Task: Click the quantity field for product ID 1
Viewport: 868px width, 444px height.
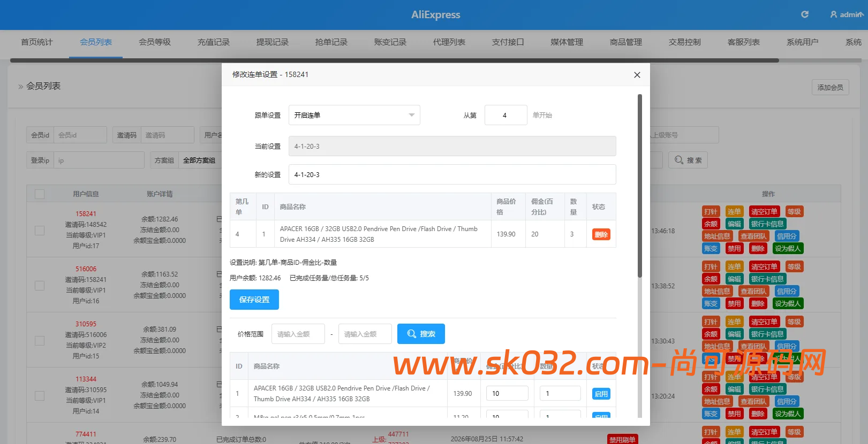Action: [560, 393]
